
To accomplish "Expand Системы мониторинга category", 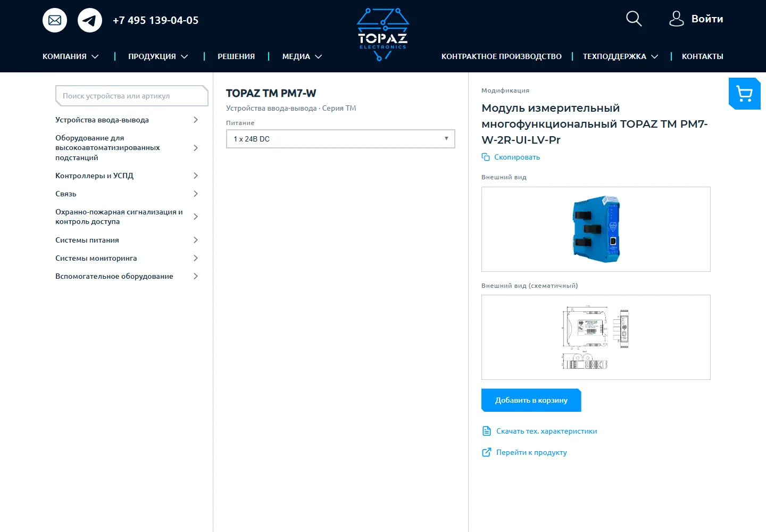I will pyautogui.click(x=127, y=258).
